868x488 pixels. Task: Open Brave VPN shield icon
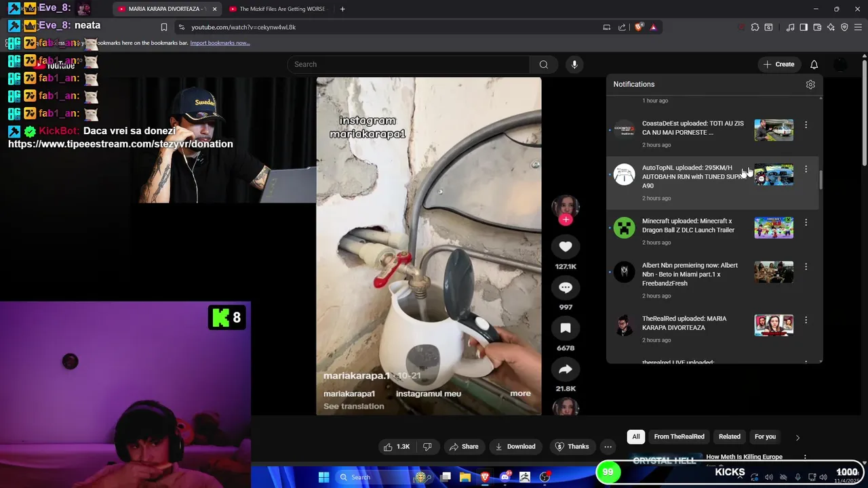point(844,27)
